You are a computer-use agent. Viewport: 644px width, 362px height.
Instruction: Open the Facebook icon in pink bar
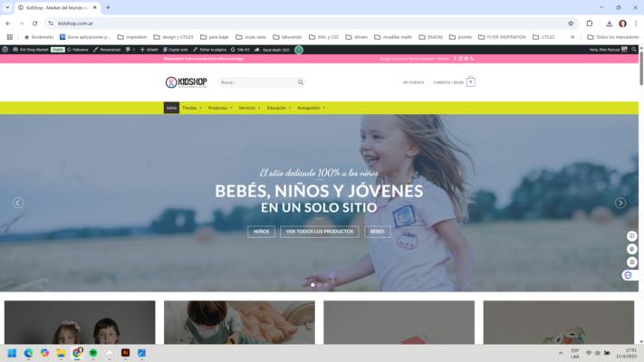pyautogui.click(x=455, y=59)
